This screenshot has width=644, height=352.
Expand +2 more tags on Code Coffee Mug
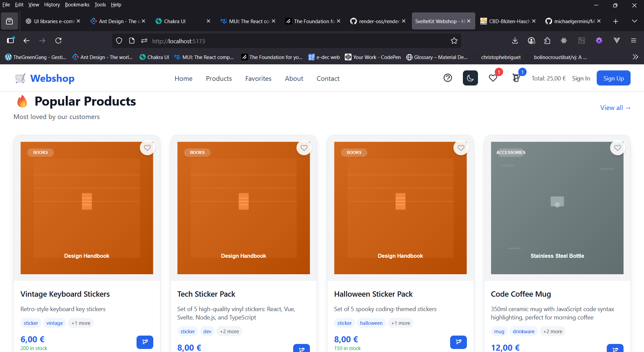553,332
